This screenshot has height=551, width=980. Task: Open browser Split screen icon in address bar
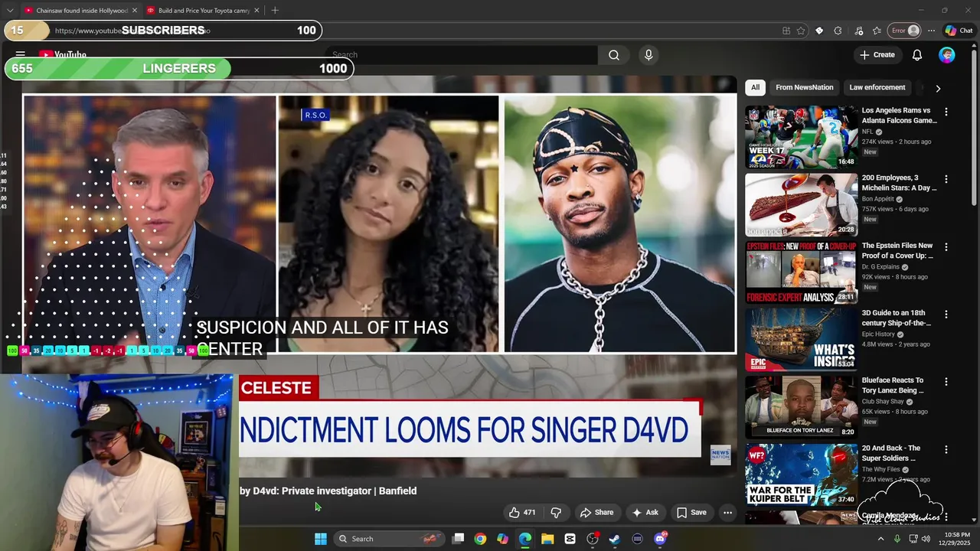tap(786, 31)
